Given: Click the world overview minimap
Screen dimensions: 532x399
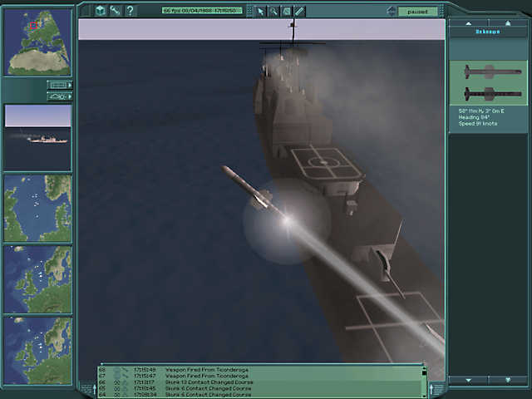Looking at the screenshot, I should click(37, 42).
